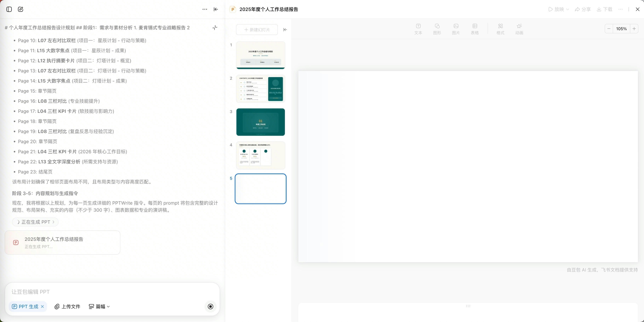Open the more options menu in the document pane
Screen dimensions: 644x322
204,9
